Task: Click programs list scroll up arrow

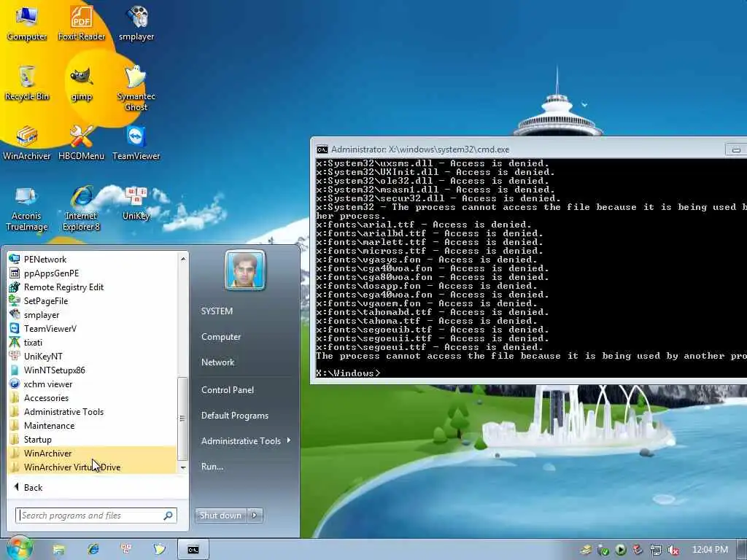Action: pos(183,259)
